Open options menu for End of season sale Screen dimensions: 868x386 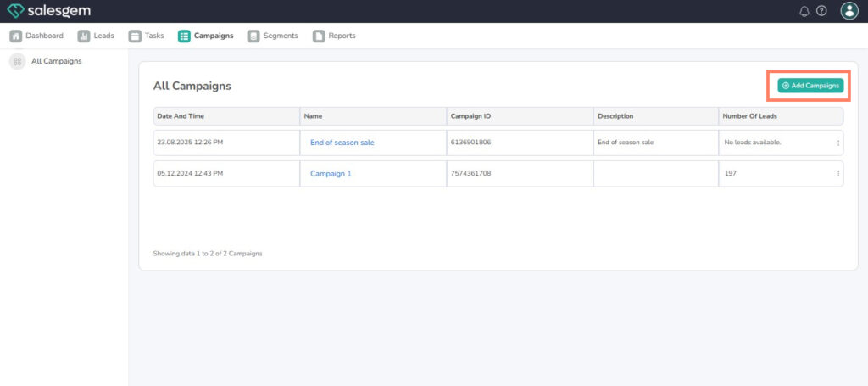[x=838, y=143]
